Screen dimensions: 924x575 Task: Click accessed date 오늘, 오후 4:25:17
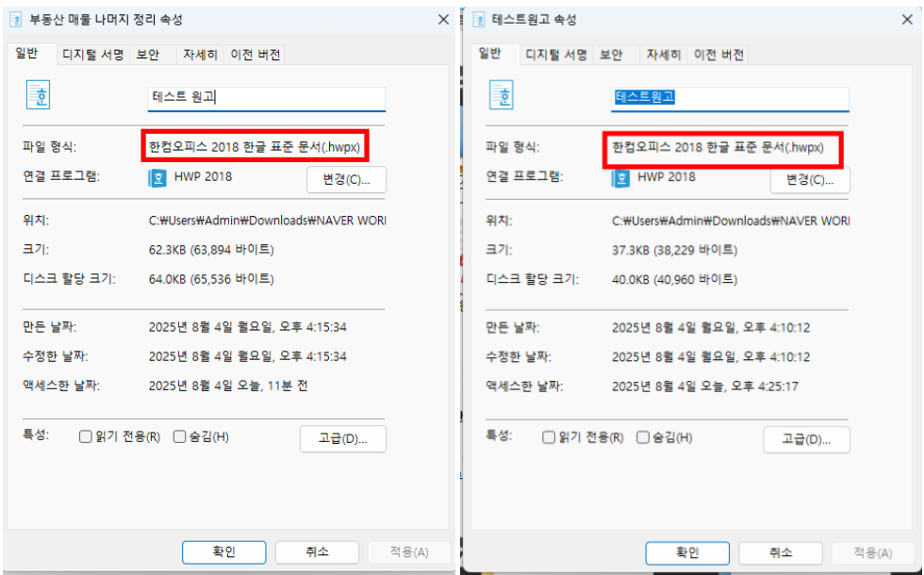click(x=705, y=386)
